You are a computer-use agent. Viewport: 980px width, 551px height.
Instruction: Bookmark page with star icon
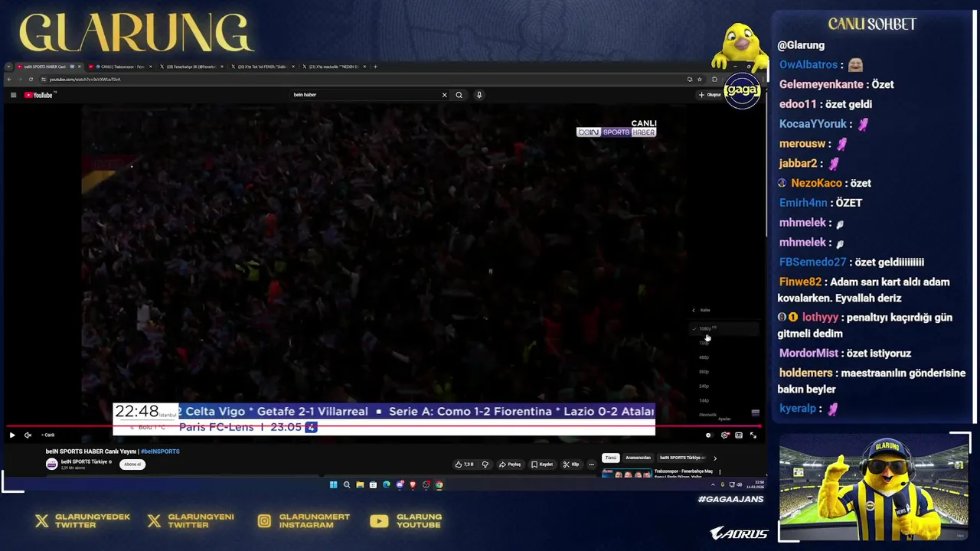(x=700, y=79)
